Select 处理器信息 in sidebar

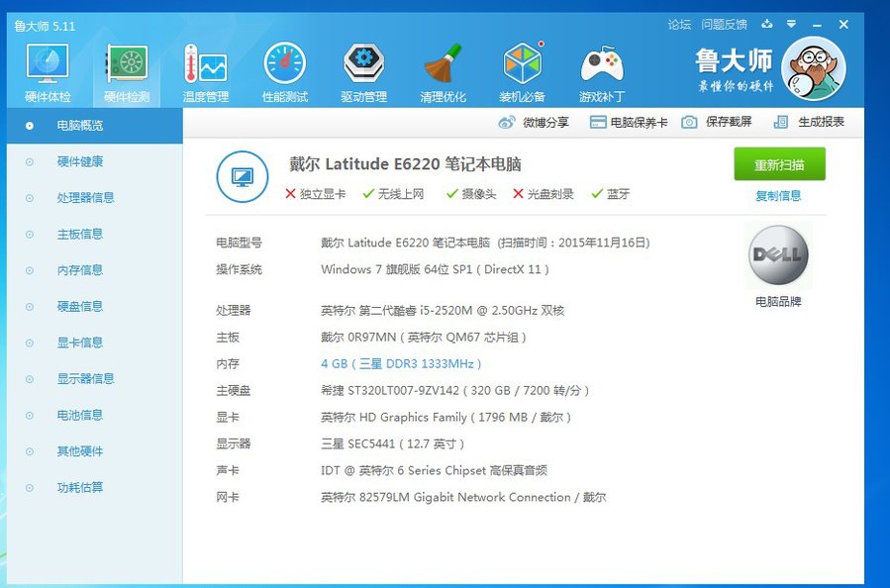tap(85, 198)
